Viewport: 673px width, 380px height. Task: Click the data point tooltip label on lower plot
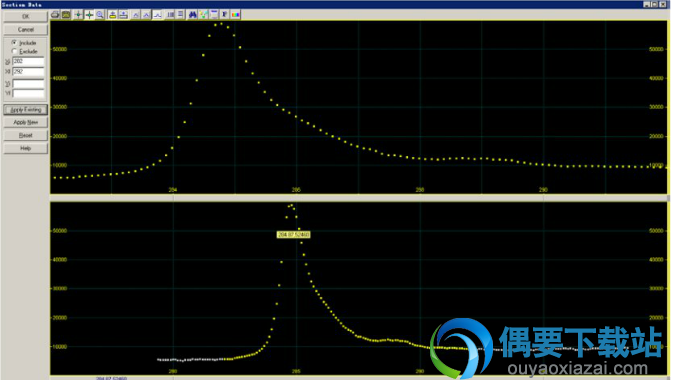tap(294, 235)
